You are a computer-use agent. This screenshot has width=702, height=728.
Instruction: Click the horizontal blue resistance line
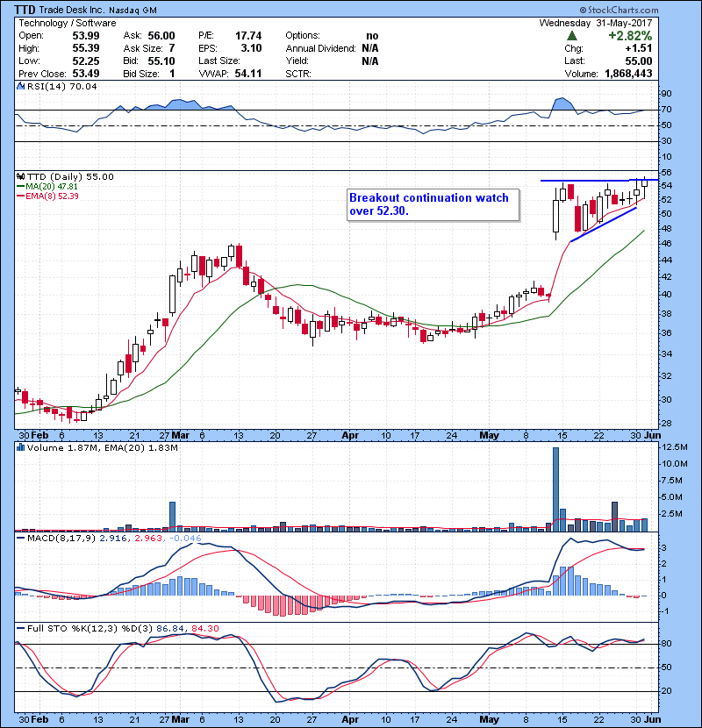(x=597, y=181)
